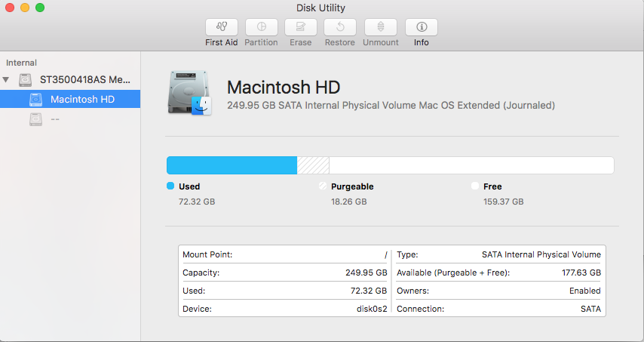
Task: Click 'Available (Purgeable + Free):' label
Action: pos(453,273)
